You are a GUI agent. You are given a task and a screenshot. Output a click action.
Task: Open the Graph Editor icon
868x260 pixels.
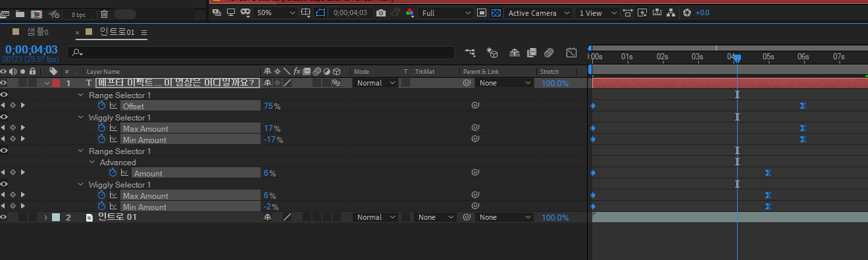pos(571,53)
